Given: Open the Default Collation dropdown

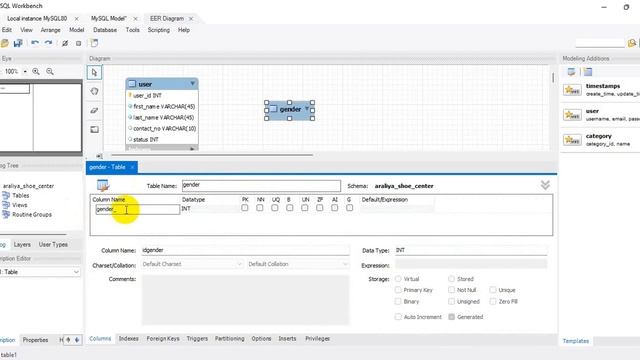Looking at the screenshot, I should point(298,264).
